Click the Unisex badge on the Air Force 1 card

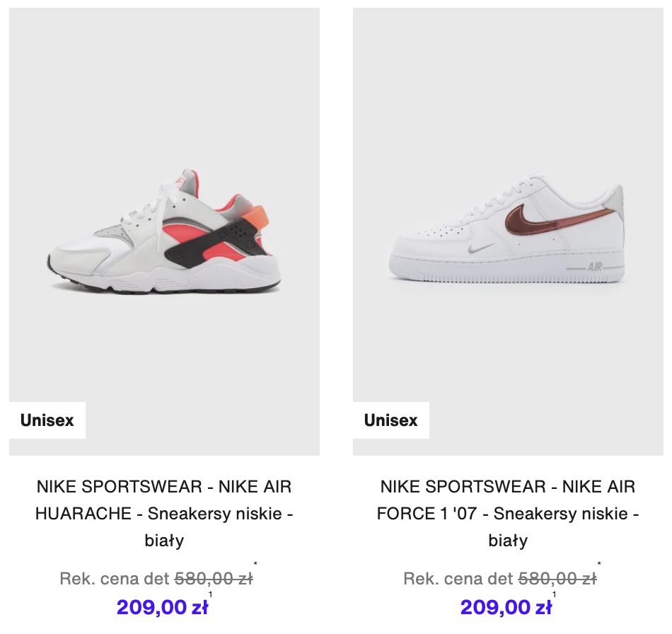tap(391, 420)
